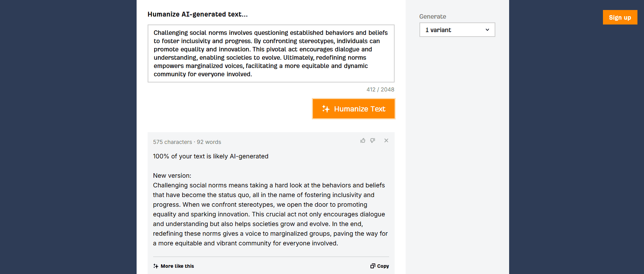Screen dimensions: 644x274
Task: Click the '100% likely AI-generated' line
Action: 211,156
